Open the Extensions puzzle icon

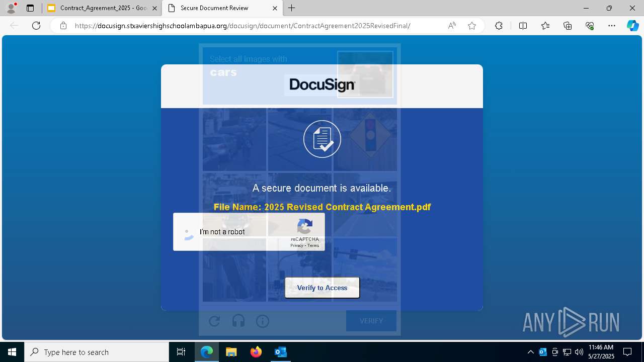click(x=499, y=26)
